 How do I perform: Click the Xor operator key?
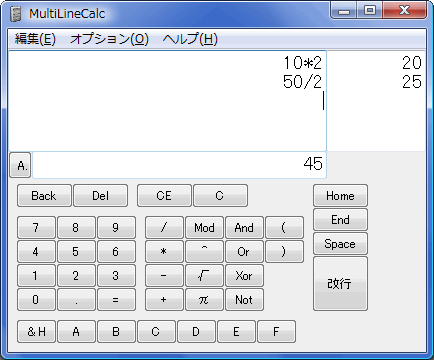244,276
